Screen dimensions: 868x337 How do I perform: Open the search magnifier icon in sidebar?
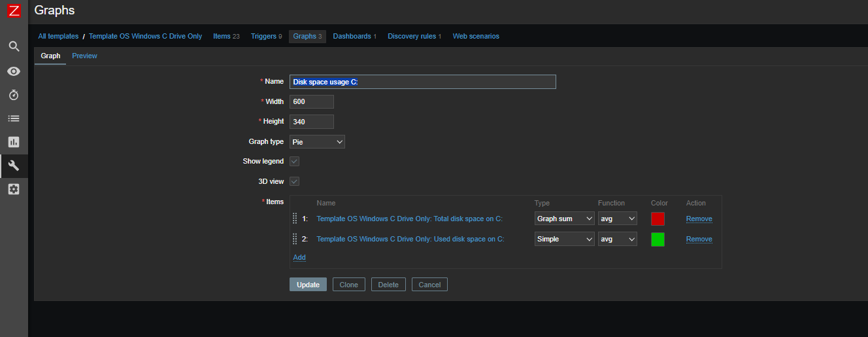(14, 46)
